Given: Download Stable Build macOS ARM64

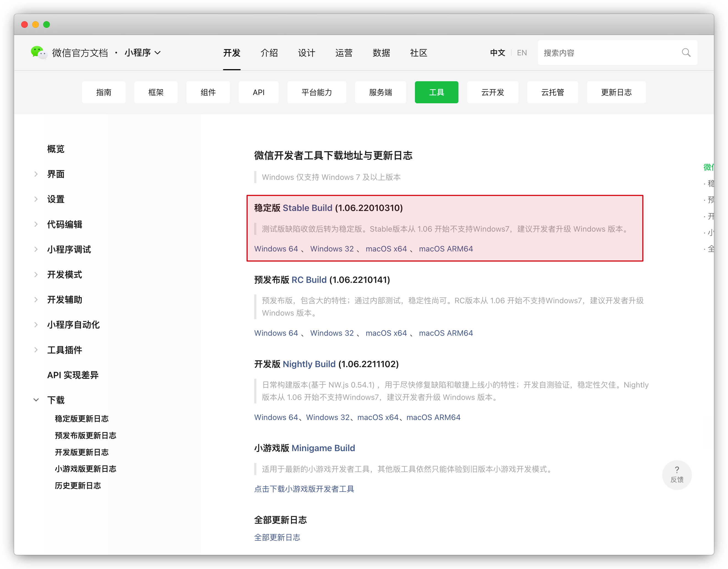Looking at the screenshot, I should pyautogui.click(x=446, y=249).
